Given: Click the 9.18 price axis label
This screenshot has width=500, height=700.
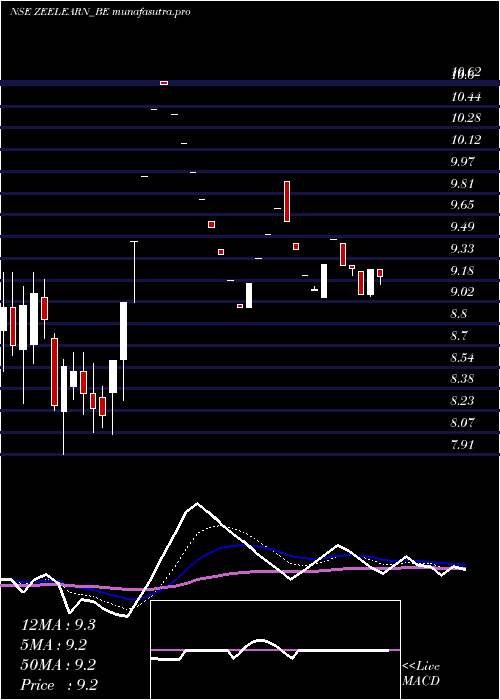Looking at the screenshot, I should tap(462, 271).
